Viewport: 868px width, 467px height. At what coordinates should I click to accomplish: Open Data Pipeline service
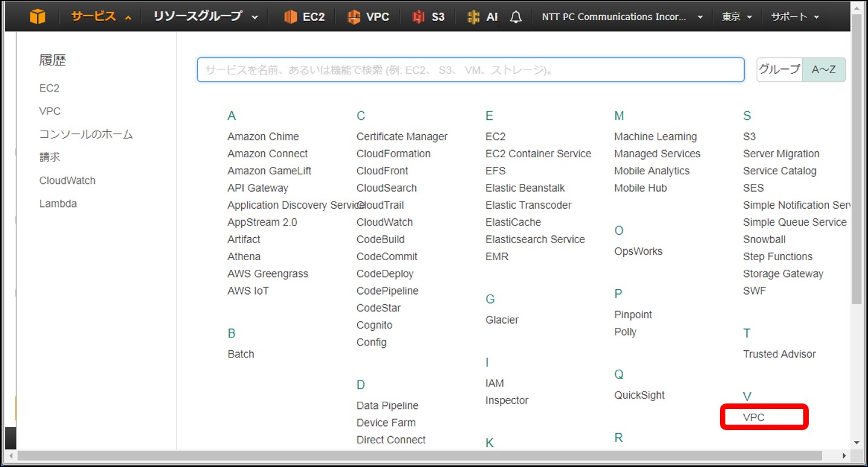(x=387, y=405)
